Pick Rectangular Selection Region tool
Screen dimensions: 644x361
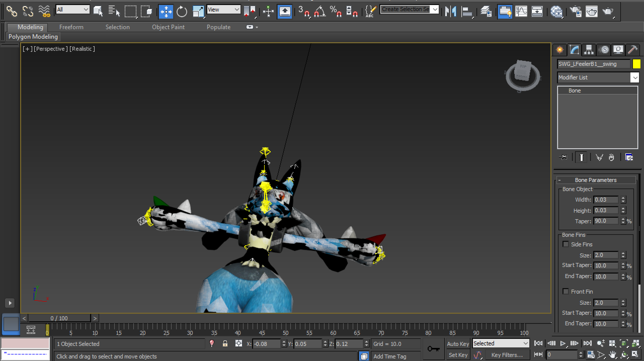pos(131,11)
